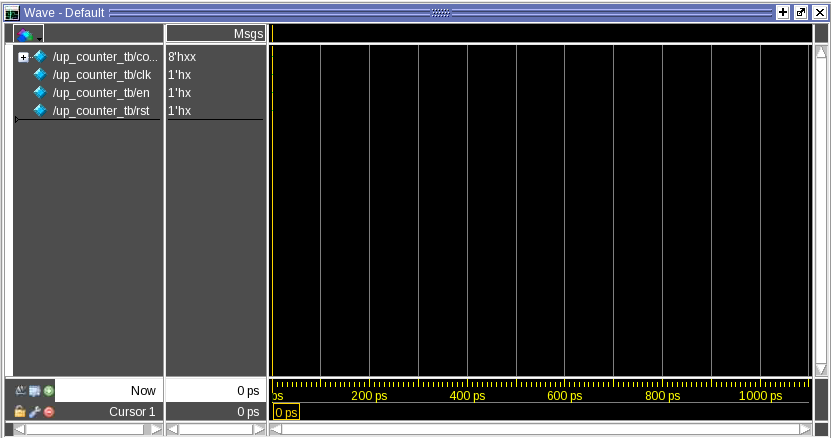The image size is (831, 438).
Task: Click the 600 ps timeline label
Action: pos(565,396)
